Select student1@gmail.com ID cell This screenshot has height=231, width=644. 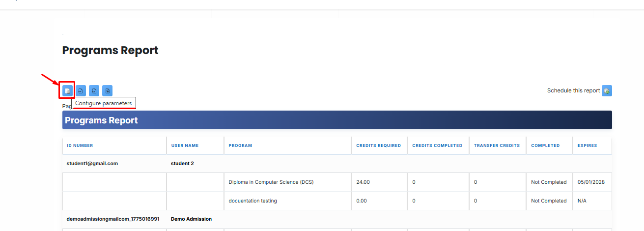coord(92,163)
